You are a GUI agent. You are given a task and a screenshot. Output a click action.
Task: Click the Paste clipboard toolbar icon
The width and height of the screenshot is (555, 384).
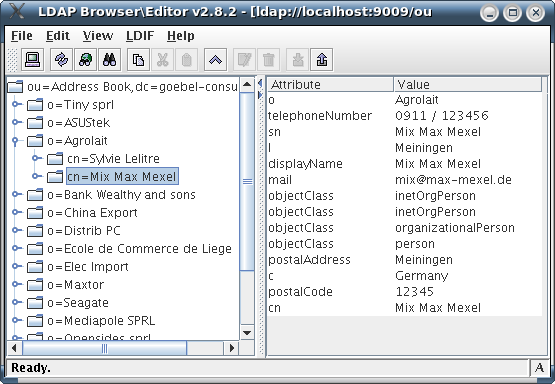186,59
